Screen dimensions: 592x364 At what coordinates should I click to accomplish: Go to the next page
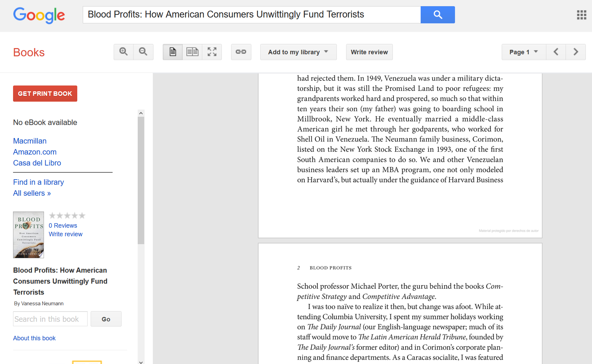tap(576, 52)
